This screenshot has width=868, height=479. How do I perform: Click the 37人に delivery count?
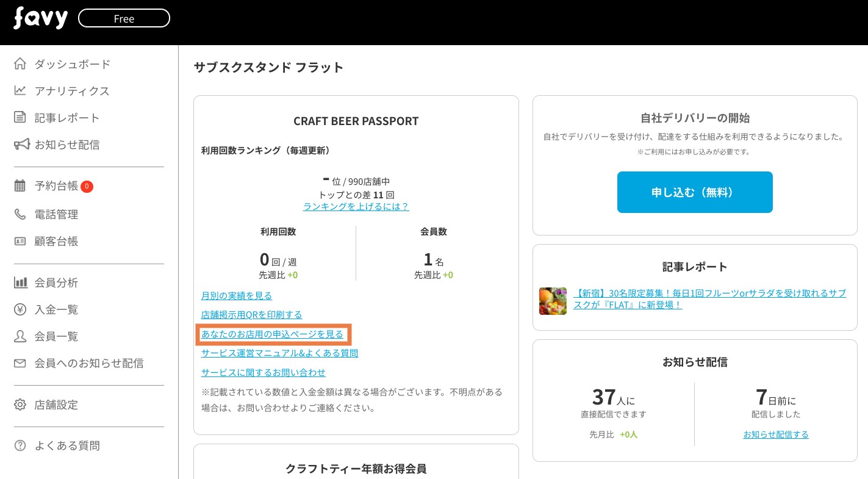pyautogui.click(x=614, y=398)
